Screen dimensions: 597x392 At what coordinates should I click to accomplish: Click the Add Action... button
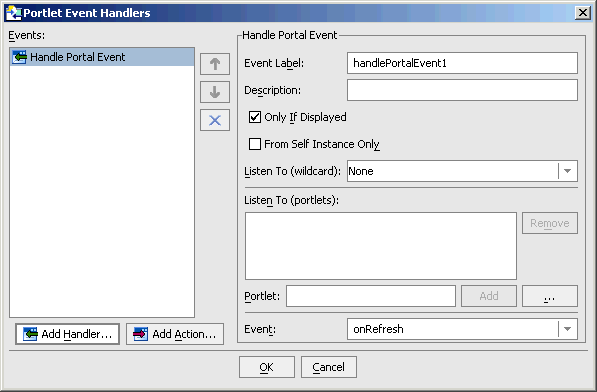(x=175, y=334)
